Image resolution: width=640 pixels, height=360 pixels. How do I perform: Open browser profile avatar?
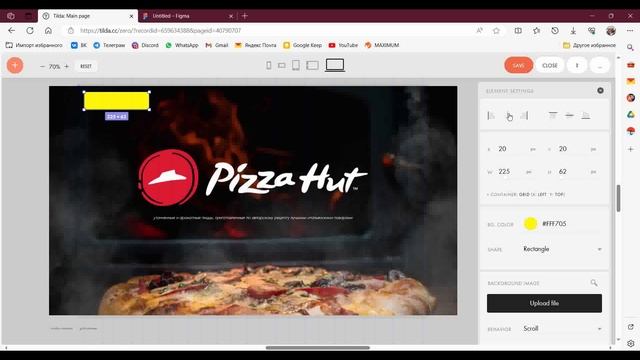611,31
